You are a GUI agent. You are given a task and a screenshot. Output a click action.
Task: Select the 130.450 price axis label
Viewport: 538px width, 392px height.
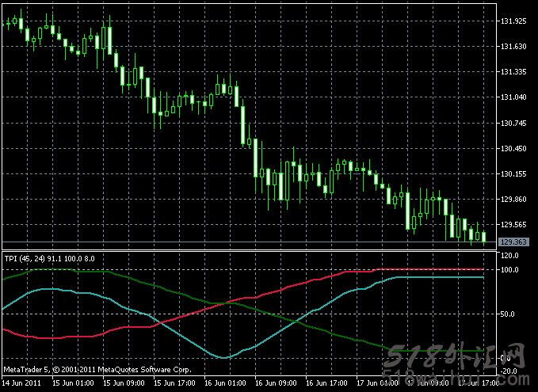point(513,148)
